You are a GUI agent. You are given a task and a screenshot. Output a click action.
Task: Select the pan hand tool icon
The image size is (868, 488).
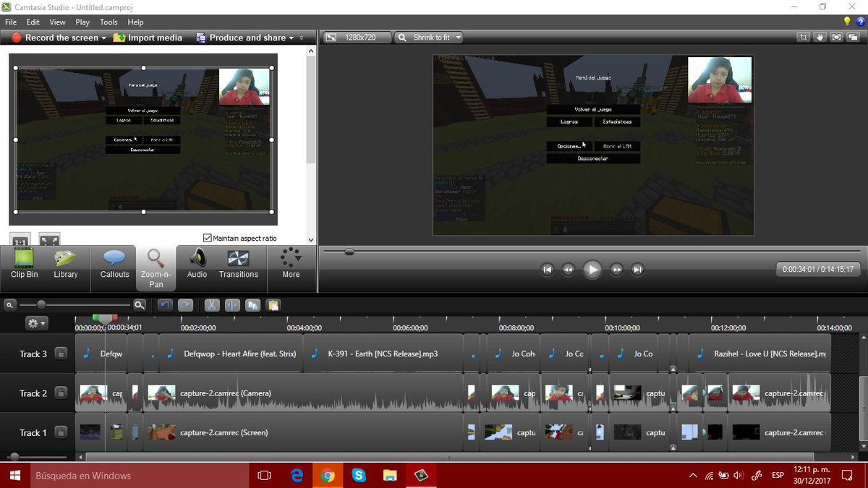(x=820, y=37)
